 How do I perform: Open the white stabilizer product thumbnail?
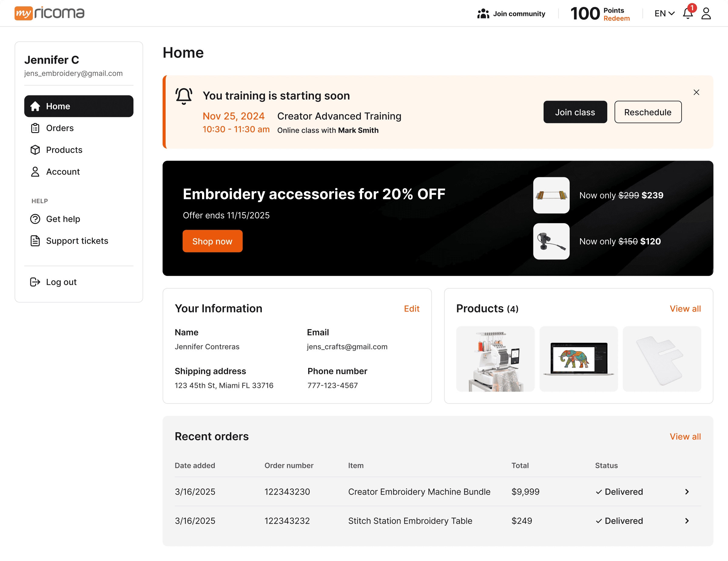662,359
